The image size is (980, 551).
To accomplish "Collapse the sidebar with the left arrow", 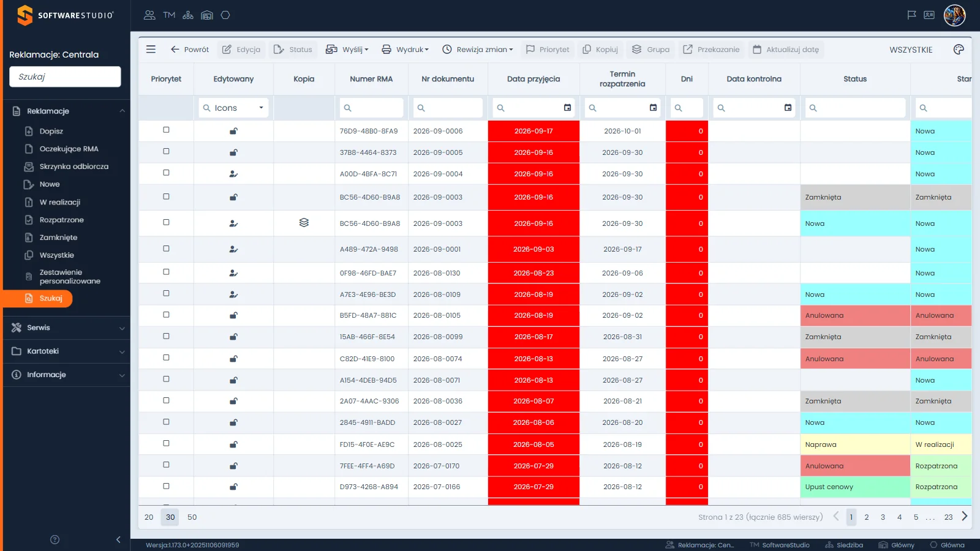I will (x=118, y=539).
